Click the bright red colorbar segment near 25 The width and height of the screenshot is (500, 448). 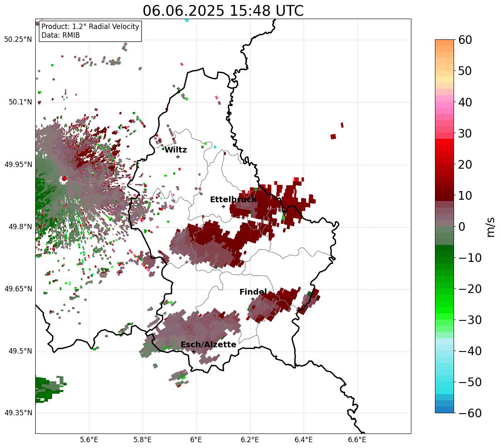point(444,148)
